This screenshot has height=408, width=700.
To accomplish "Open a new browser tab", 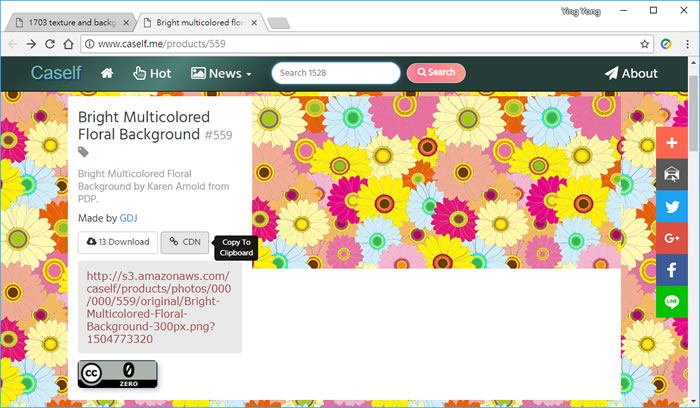I will point(279,23).
